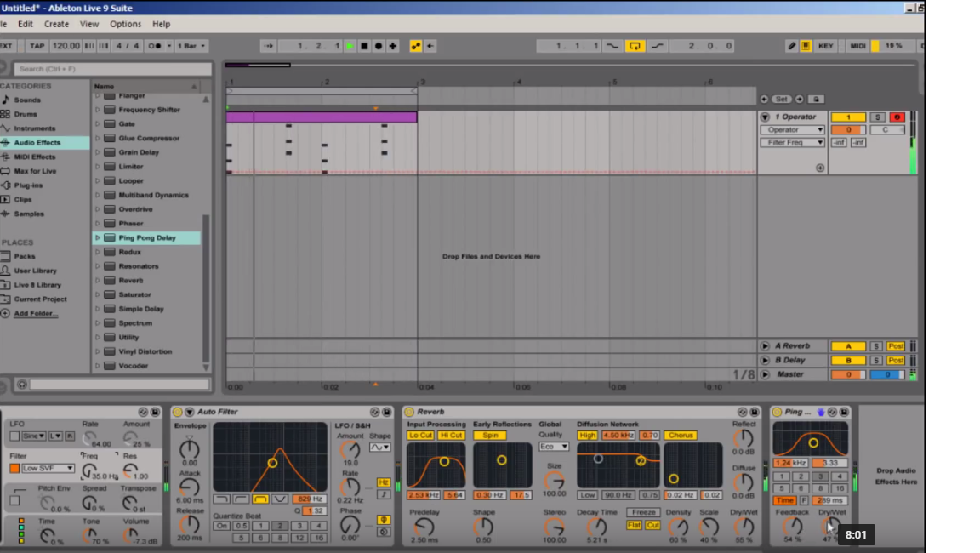This screenshot has height=553, width=980.
Task: Click the Follow playback arrow button
Action: pos(268,46)
